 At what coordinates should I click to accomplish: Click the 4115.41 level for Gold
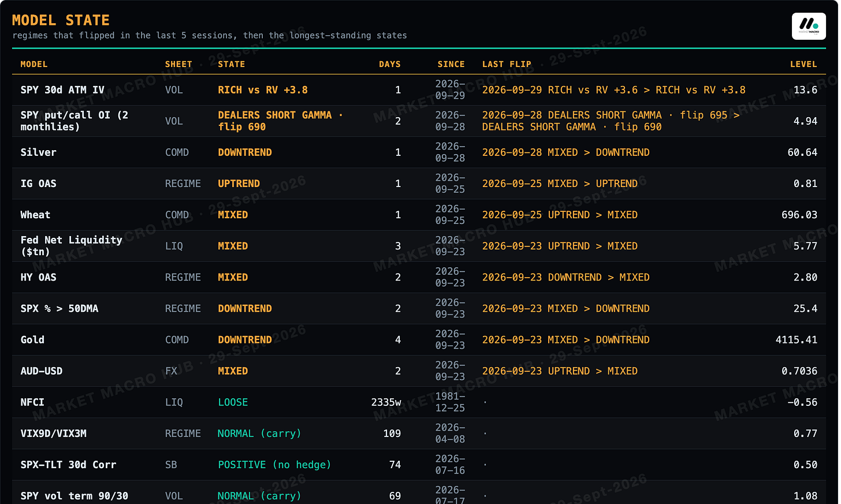[x=797, y=339]
